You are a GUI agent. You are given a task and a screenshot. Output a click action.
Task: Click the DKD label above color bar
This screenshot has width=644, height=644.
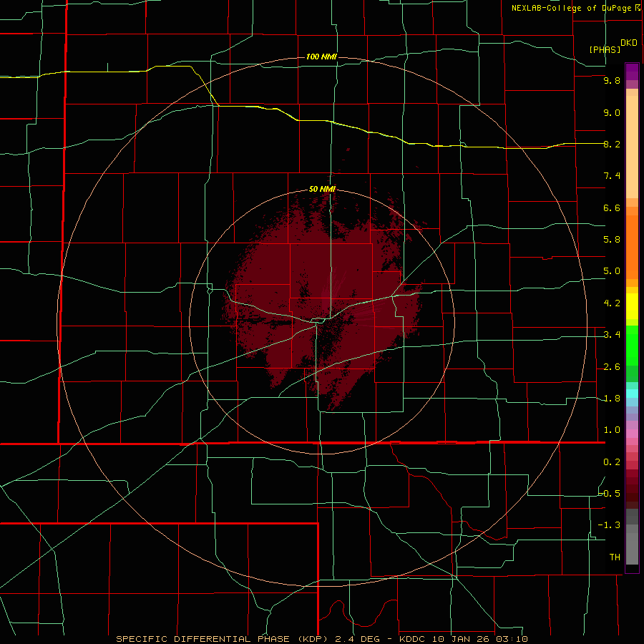pos(628,43)
